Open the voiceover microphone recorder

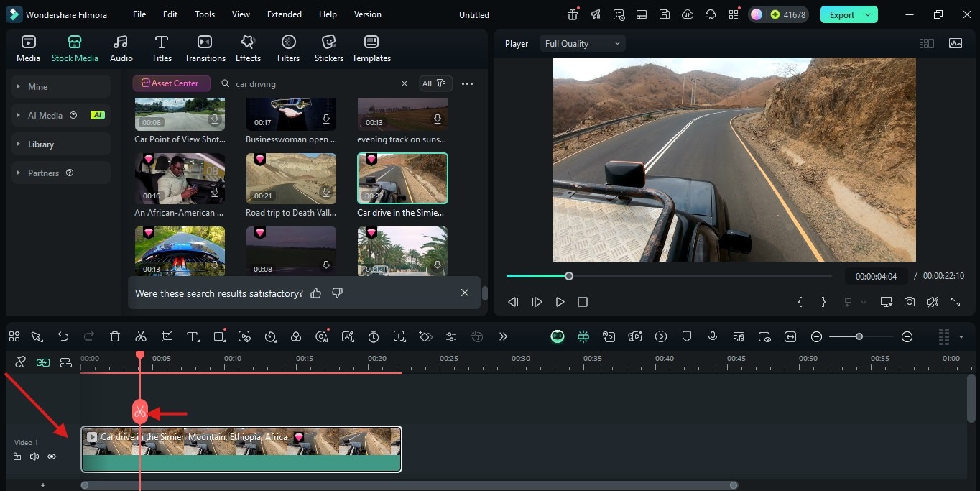click(713, 336)
